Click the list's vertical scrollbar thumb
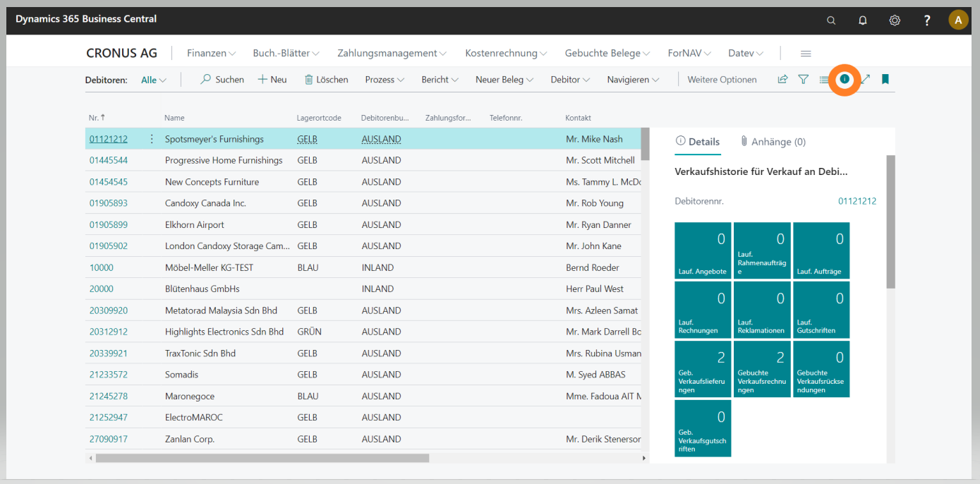The image size is (980, 484). 644,144
